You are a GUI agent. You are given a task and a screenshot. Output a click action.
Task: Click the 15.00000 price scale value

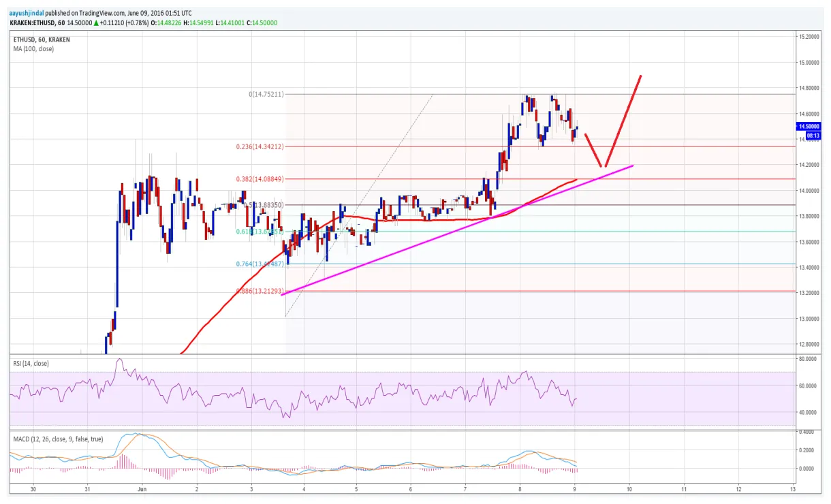pos(808,61)
